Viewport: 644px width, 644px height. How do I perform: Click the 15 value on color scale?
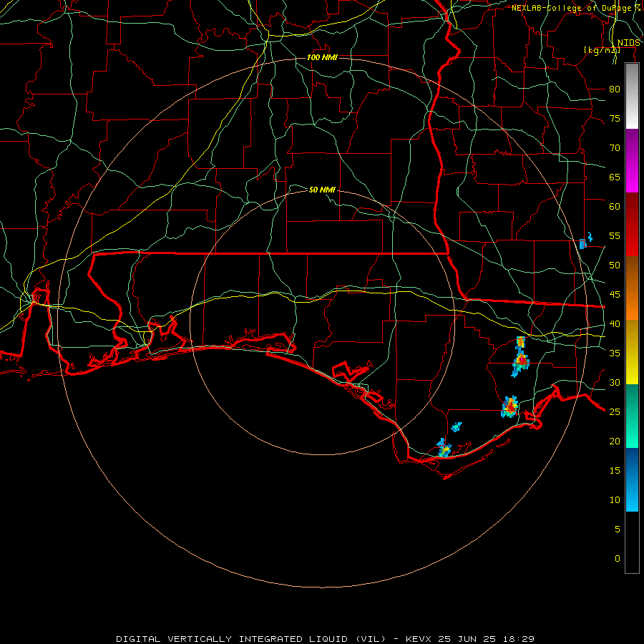point(615,471)
